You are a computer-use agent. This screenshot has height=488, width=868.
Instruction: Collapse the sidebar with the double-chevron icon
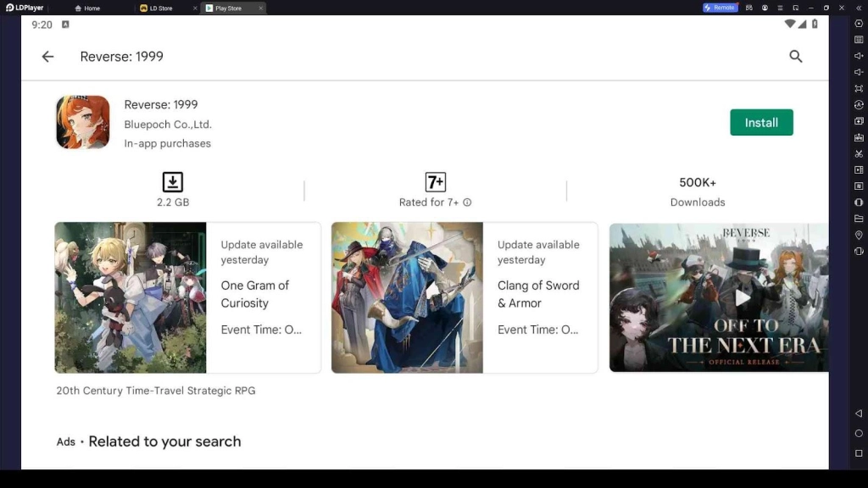[x=859, y=8]
